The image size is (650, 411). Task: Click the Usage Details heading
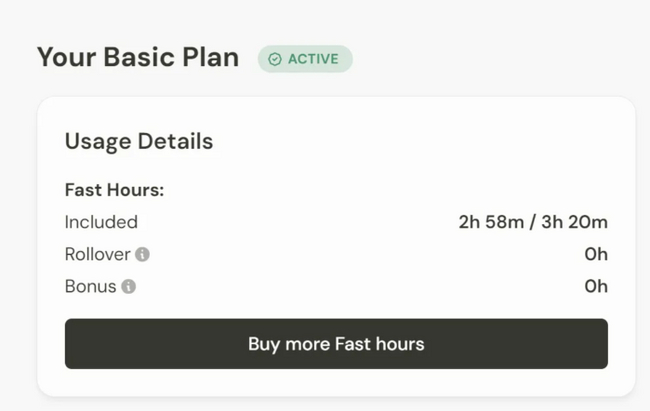(x=139, y=141)
